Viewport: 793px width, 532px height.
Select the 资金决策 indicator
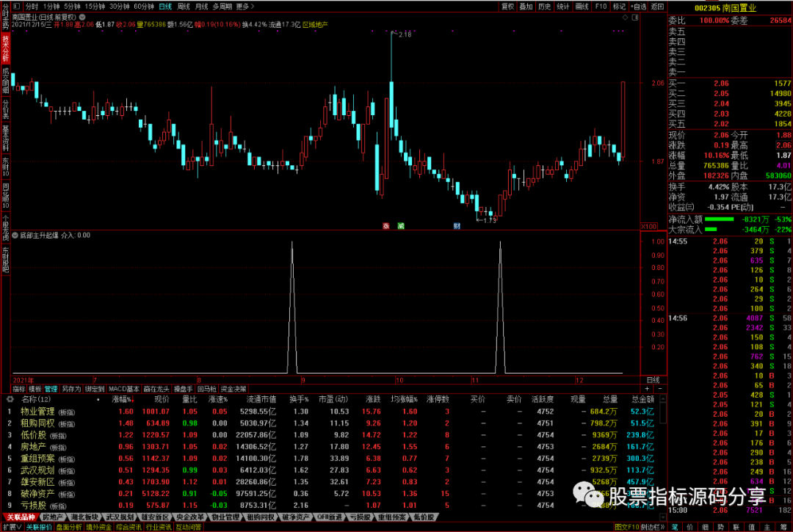coord(233,389)
